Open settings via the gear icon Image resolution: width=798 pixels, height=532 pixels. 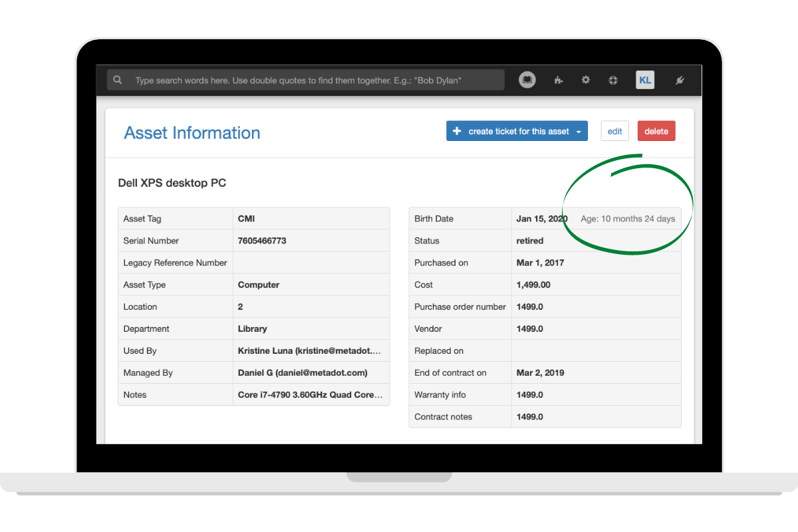[586, 80]
